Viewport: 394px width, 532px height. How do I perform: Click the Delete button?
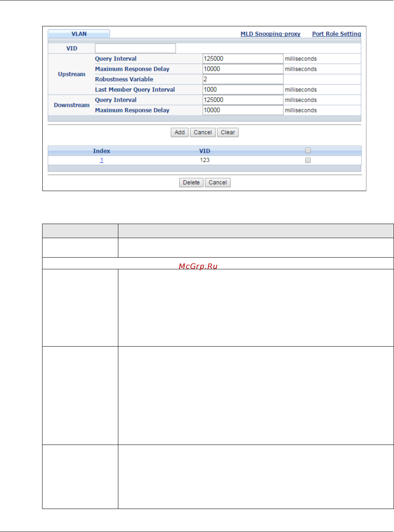(191, 182)
